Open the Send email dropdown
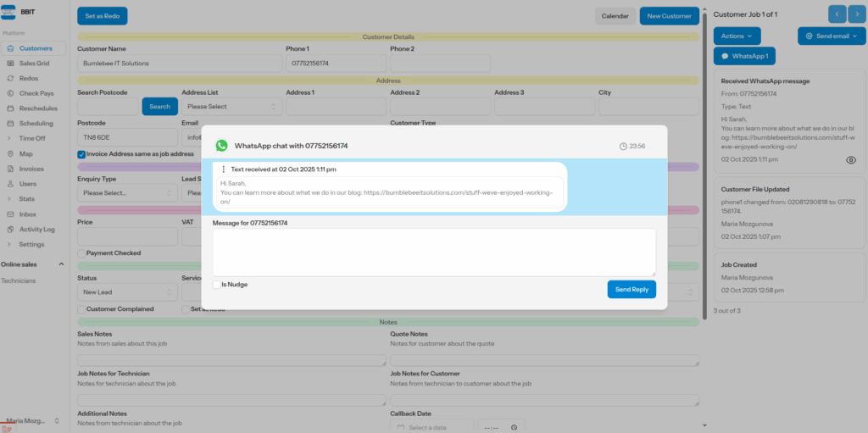 (831, 36)
